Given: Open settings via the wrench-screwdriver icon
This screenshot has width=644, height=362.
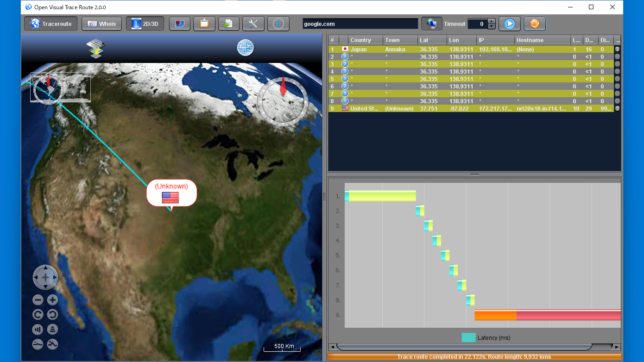Looking at the screenshot, I should (253, 24).
